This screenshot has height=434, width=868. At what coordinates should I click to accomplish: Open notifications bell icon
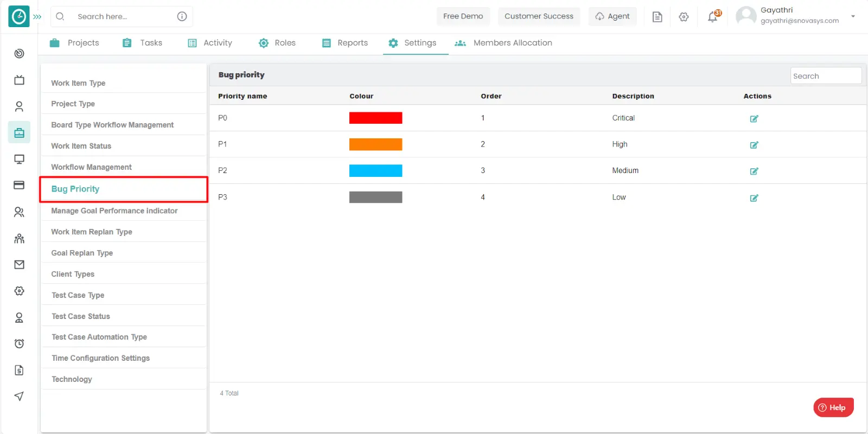tap(713, 17)
